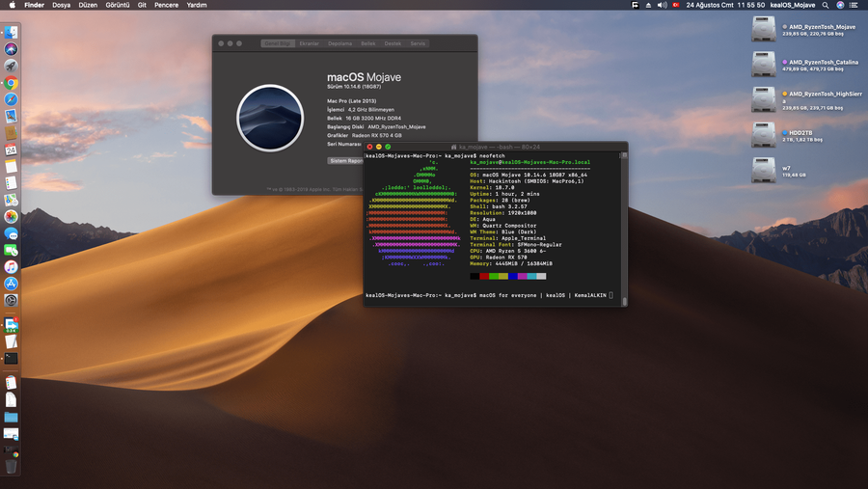Open Terminal icon in Dock
868x489 pixels.
pyautogui.click(x=11, y=358)
